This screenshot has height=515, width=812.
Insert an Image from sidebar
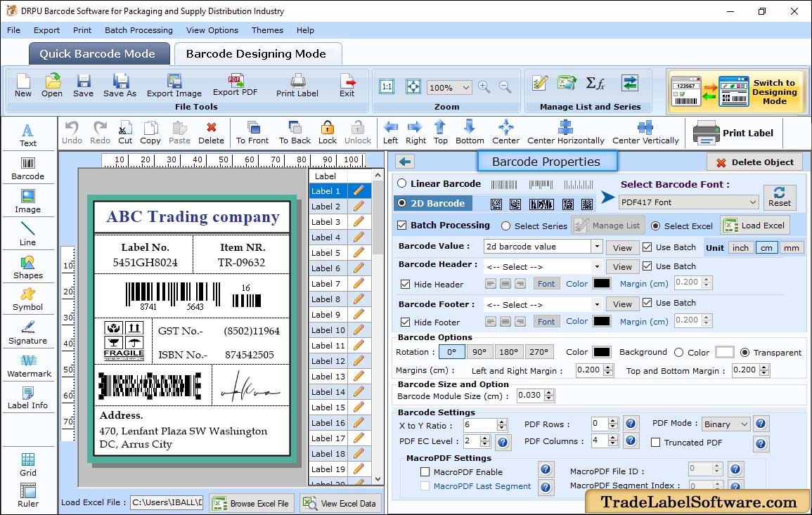[28, 202]
